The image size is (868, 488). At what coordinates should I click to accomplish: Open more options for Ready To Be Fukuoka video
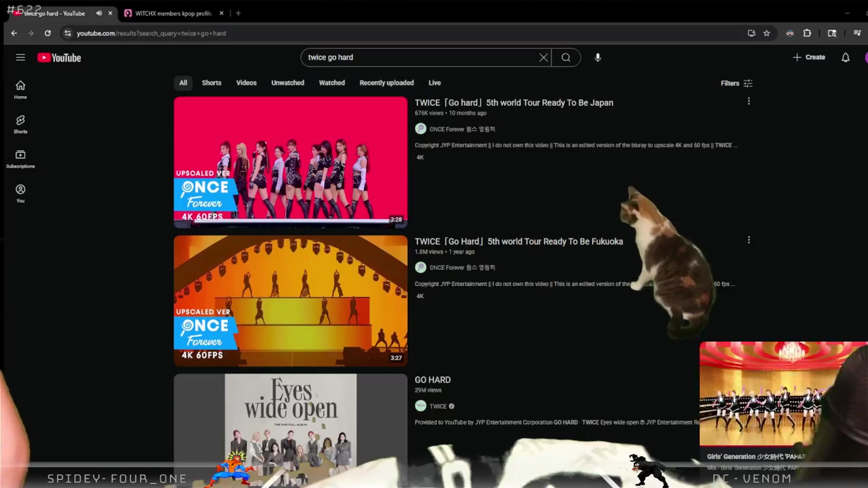pos(749,240)
